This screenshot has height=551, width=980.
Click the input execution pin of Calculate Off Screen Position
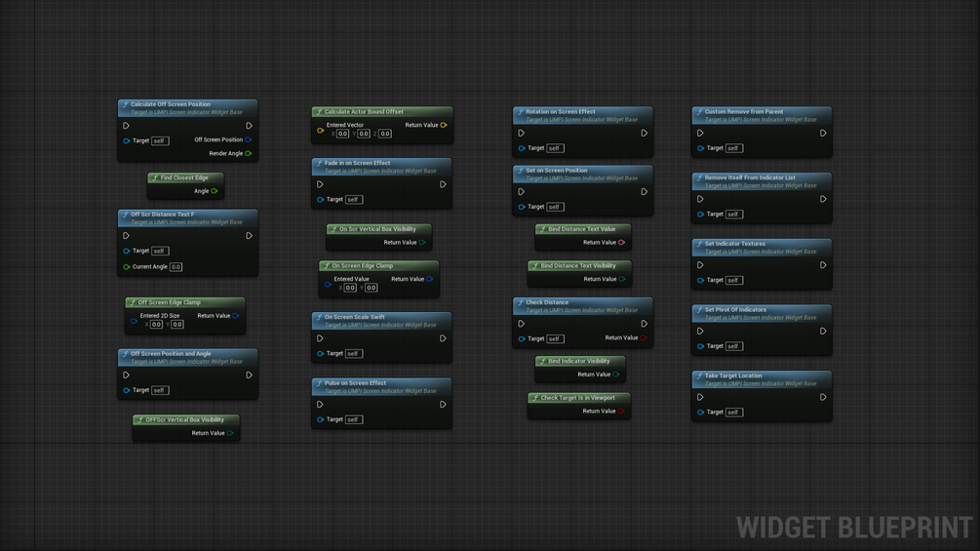click(x=126, y=126)
